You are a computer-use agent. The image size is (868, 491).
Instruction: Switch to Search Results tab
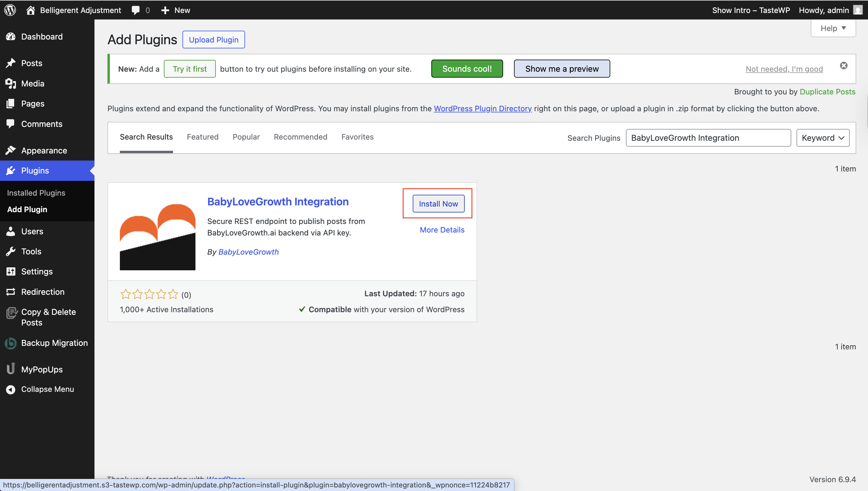[146, 137]
